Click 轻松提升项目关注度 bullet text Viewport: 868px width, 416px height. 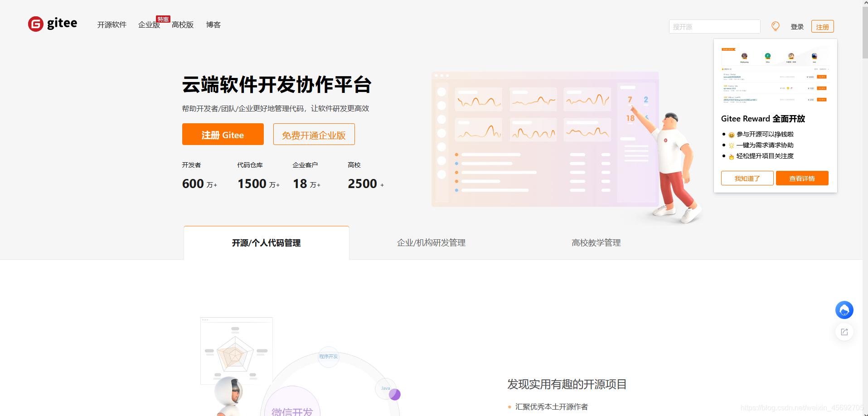coord(765,156)
